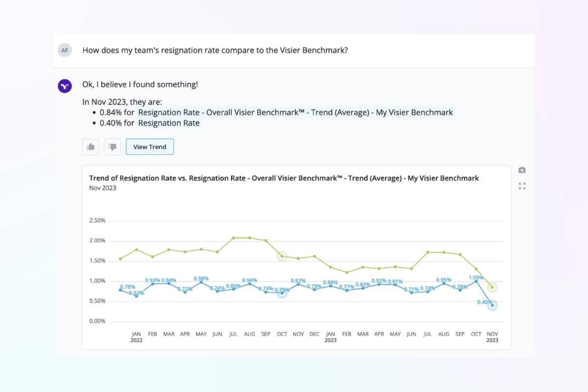Viewport: 588px width, 392px height.
Task: Open the Resignation Rate Overall Visier Benchmark metric link
Action: tap(295, 112)
